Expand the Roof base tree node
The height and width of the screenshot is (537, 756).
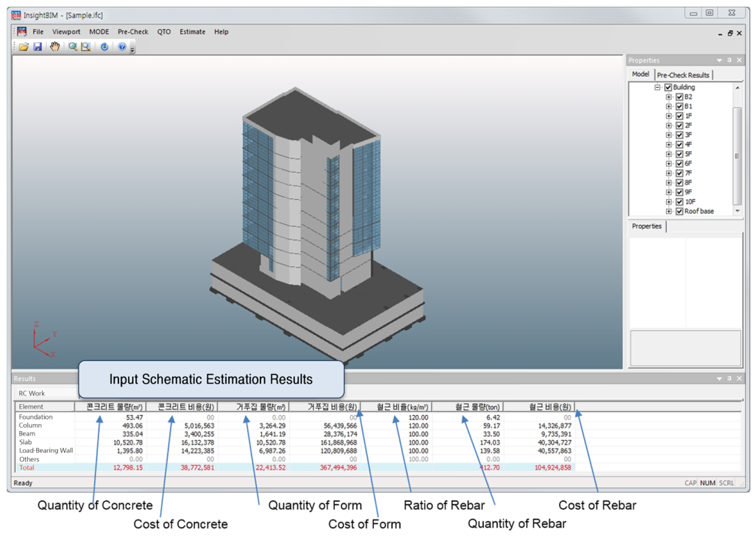coord(669,211)
